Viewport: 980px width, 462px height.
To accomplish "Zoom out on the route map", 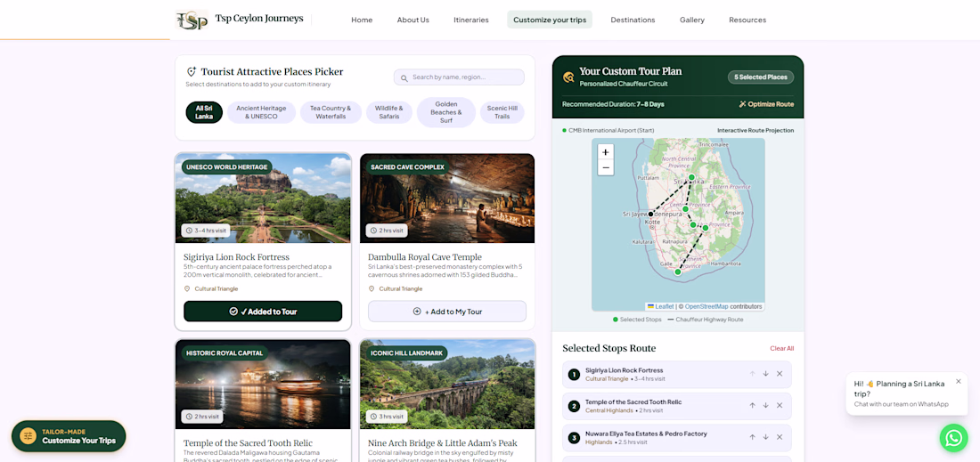I will (605, 167).
